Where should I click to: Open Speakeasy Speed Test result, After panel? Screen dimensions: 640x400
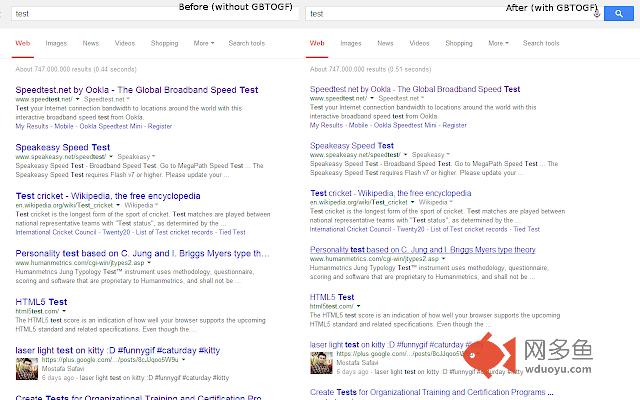pos(352,146)
